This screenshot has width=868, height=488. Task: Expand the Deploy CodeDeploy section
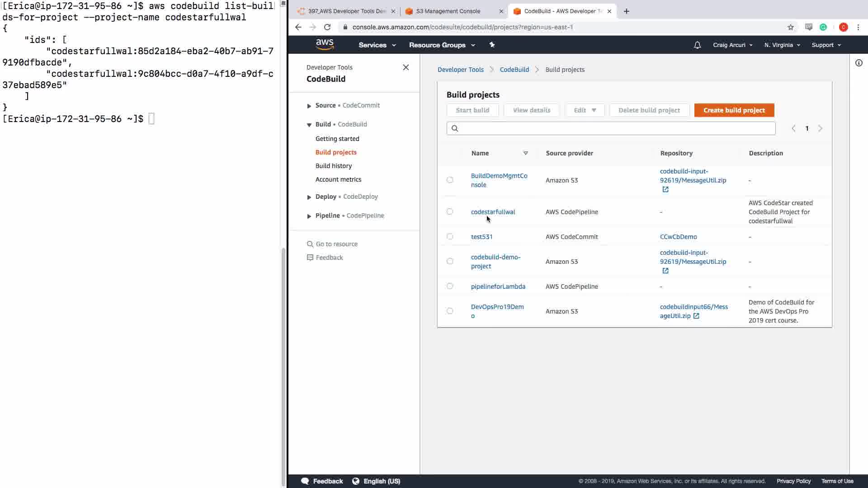coord(309,197)
